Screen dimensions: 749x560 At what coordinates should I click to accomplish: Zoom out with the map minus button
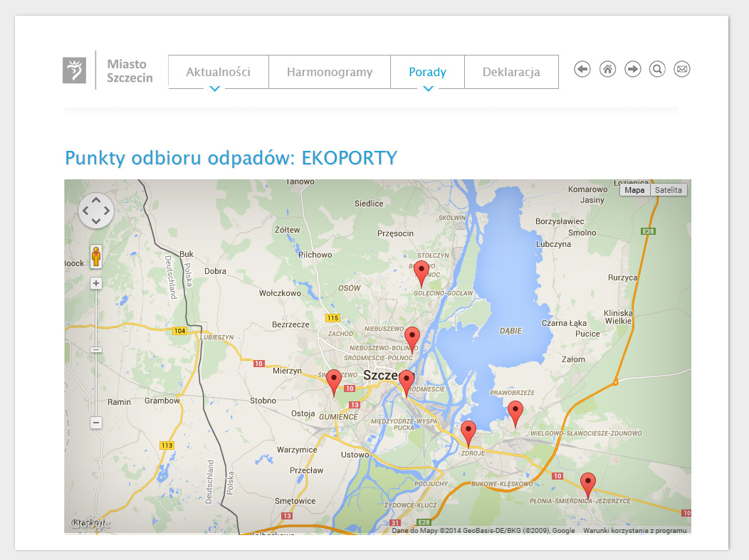coord(96,423)
